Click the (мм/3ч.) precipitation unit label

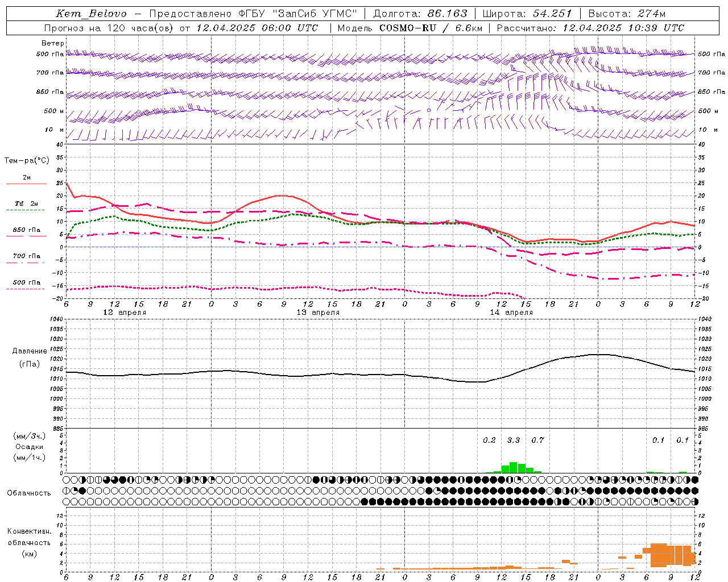30,436
